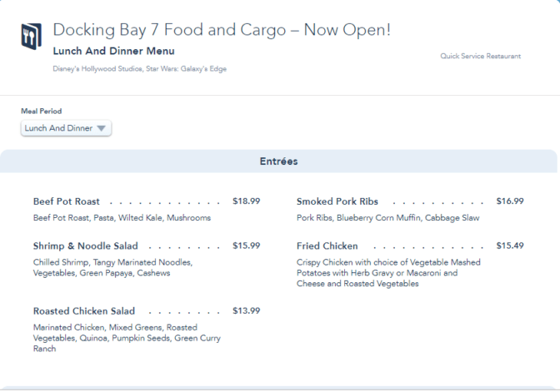The height and width of the screenshot is (392, 560).
Task: Click the $18.99 price for Beef Pot Roast
Action: click(247, 201)
